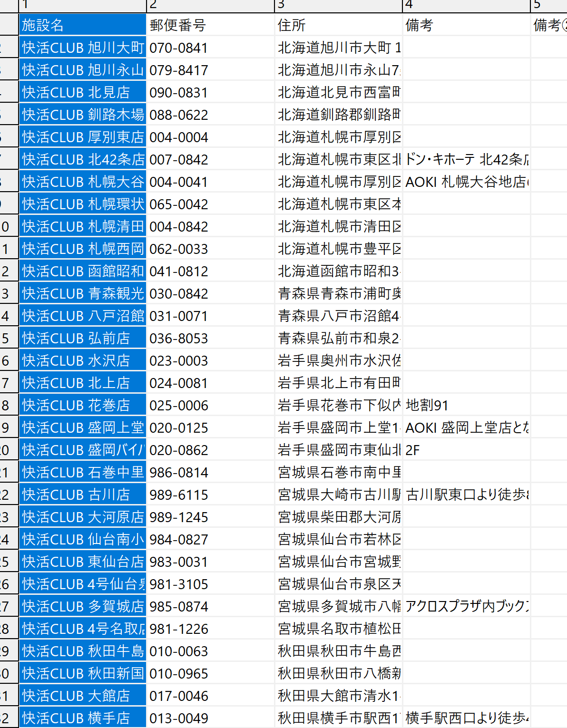Image resolution: width=567 pixels, height=728 pixels.
Task: Select postal code 062-0033
Action: [x=210, y=248]
